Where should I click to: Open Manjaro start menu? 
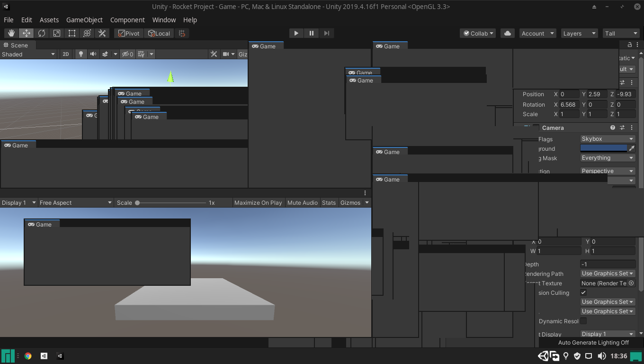pos(8,356)
